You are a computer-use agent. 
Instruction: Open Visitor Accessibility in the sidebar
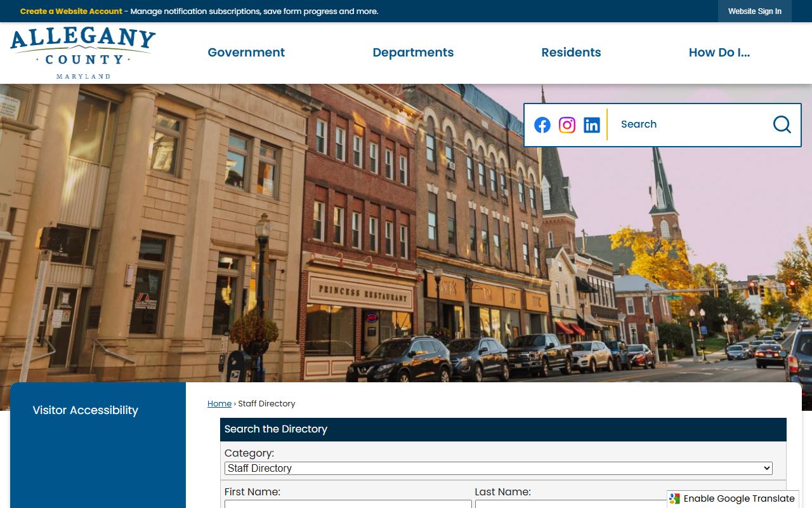[85, 410]
